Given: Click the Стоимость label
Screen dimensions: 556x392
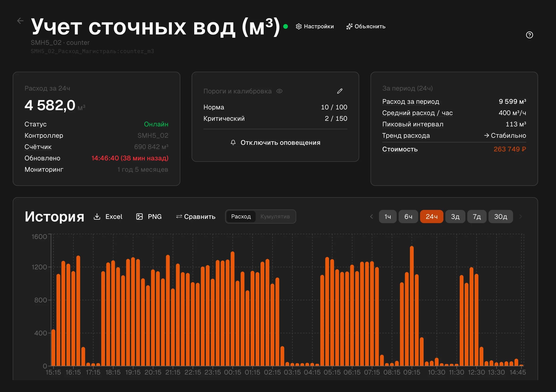Looking at the screenshot, I should pos(400,149).
